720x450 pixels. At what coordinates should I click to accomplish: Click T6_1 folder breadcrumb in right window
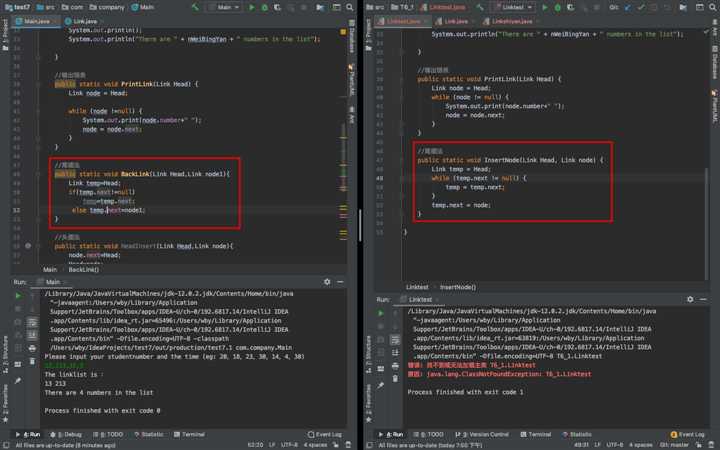(402, 7)
